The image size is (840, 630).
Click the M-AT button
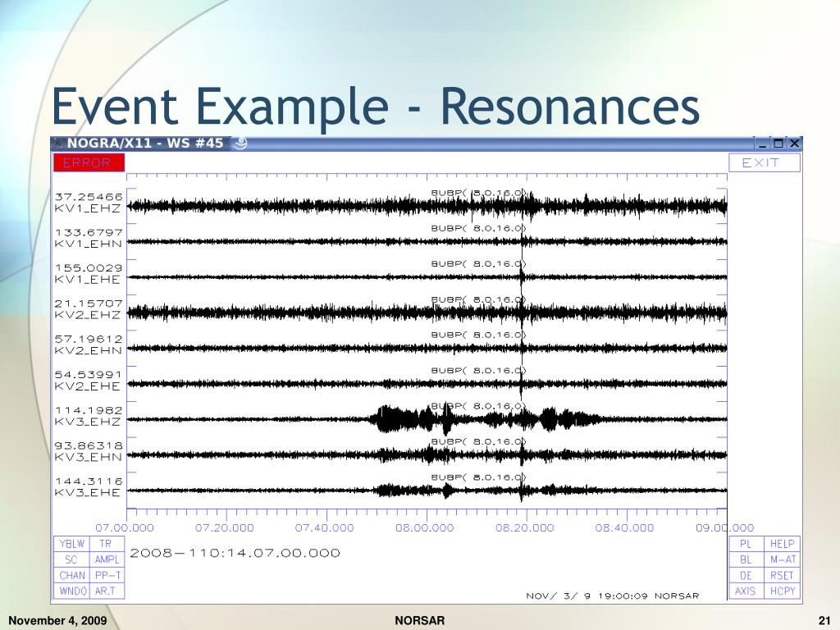click(782, 559)
